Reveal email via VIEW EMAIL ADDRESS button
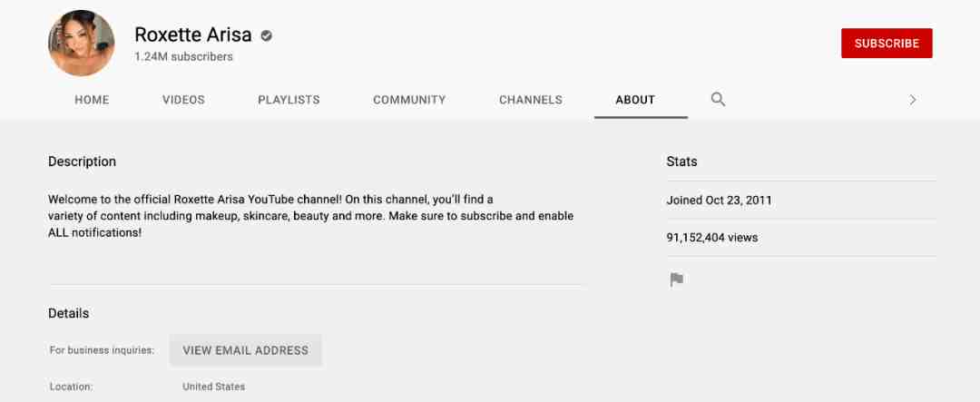 [246, 350]
